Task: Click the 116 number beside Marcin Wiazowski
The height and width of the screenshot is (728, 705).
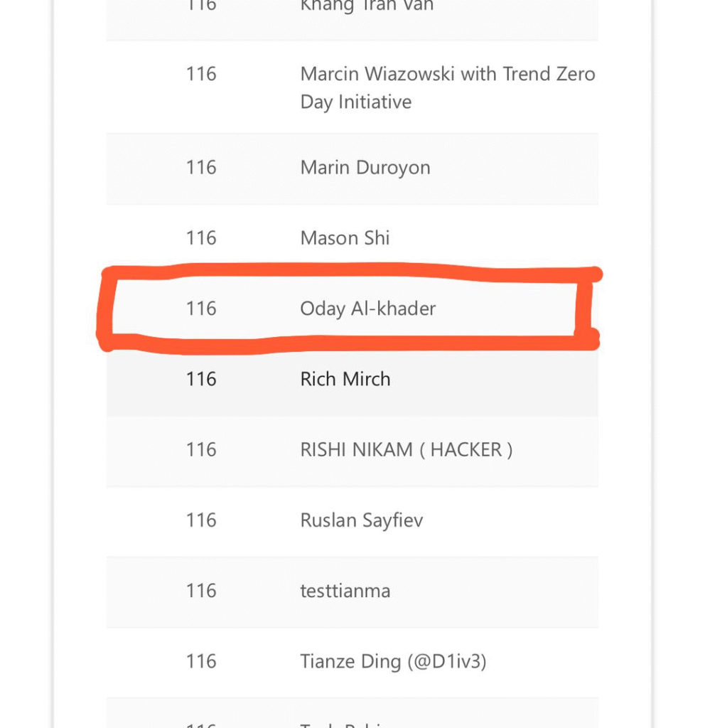Action: tap(201, 74)
